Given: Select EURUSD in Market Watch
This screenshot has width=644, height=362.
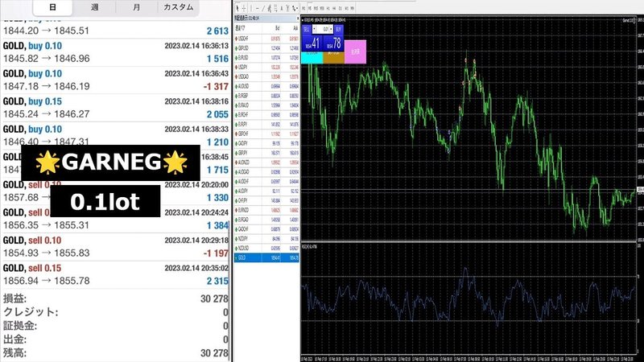Looking at the screenshot, I should [x=266, y=57].
